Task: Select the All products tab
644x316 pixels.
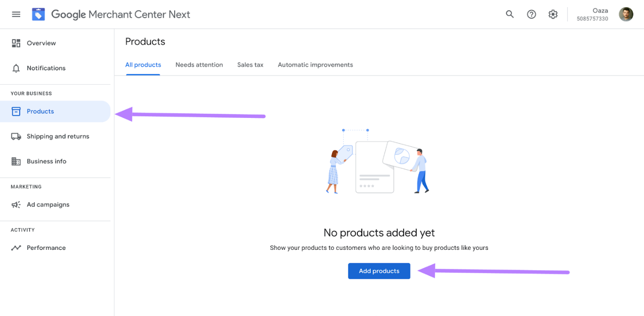Action: pyautogui.click(x=143, y=65)
